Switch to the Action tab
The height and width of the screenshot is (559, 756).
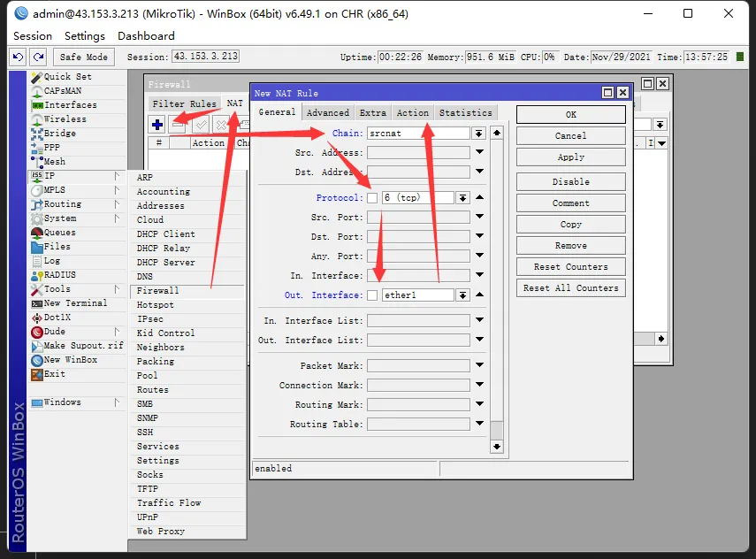(412, 113)
